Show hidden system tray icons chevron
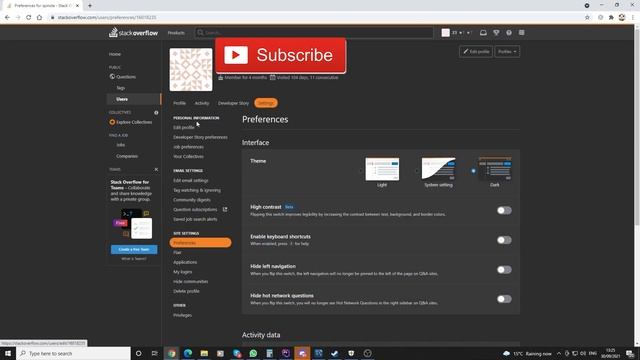 [559, 353]
